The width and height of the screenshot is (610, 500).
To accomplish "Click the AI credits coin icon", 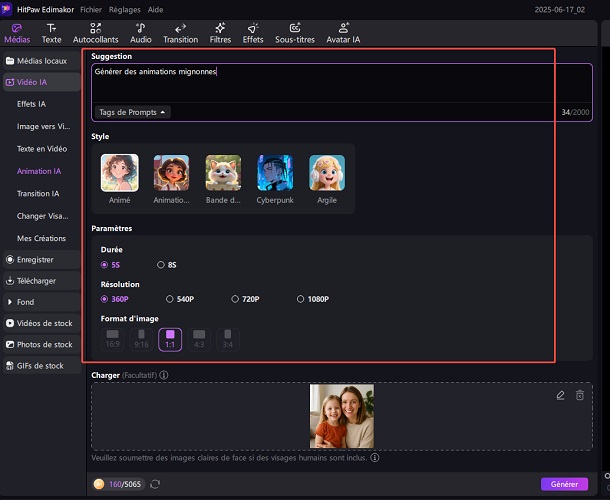I will [99, 484].
